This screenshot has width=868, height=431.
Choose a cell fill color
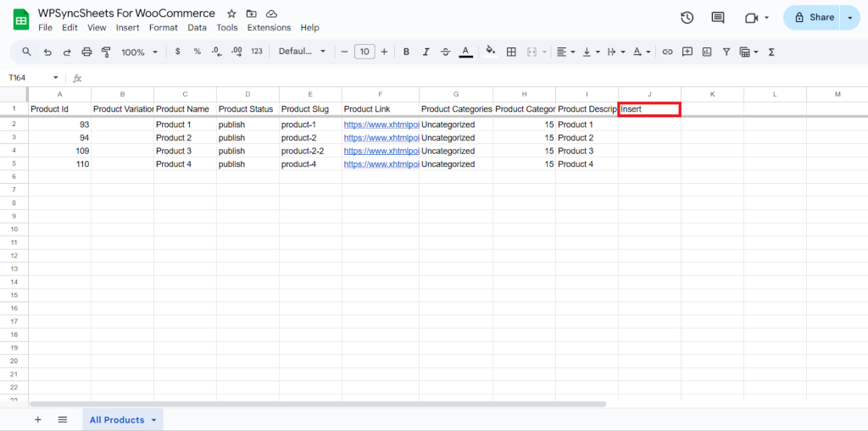click(x=490, y=52)
